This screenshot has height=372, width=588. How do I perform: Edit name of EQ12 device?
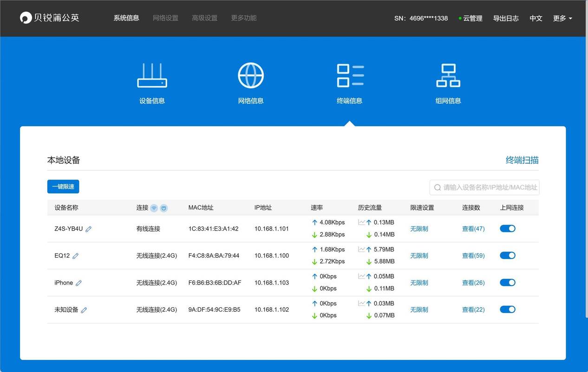[75, 256]
